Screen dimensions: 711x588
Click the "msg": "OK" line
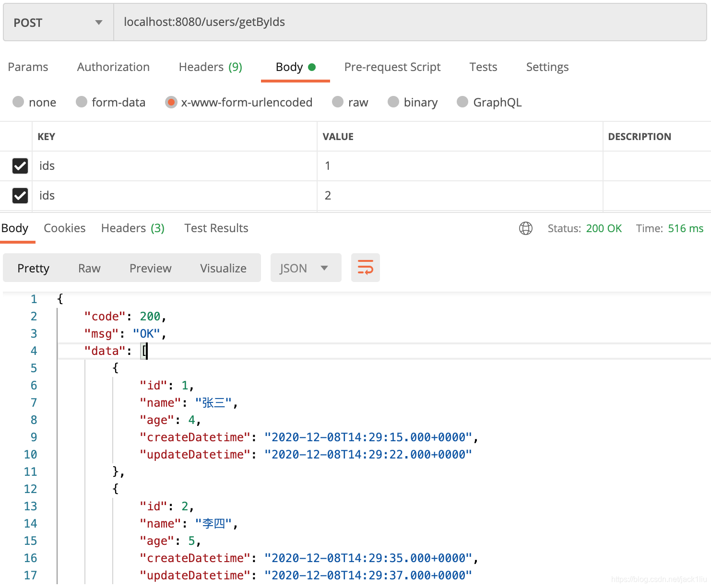point(125,334)
